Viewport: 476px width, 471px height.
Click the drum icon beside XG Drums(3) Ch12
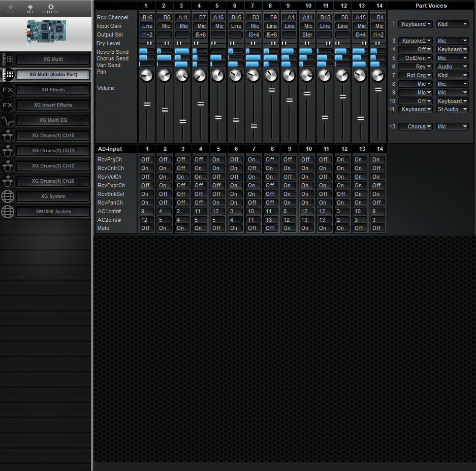(x=8, y=166)
